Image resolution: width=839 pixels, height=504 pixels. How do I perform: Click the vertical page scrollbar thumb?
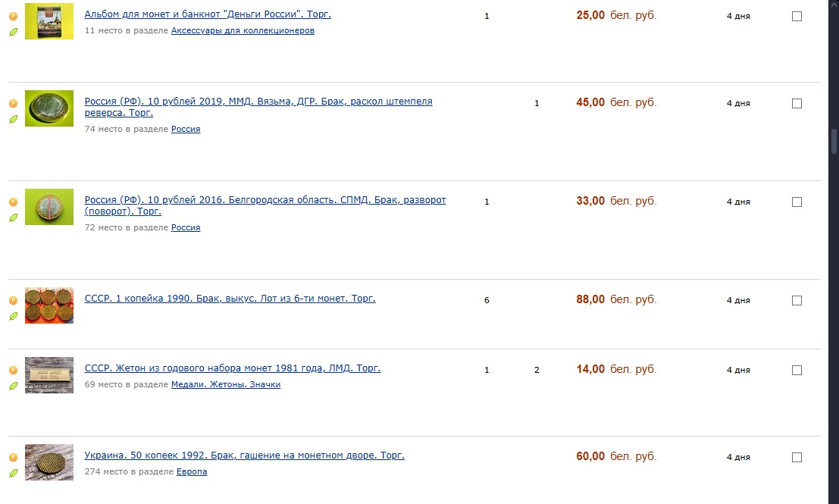point(834,141)
